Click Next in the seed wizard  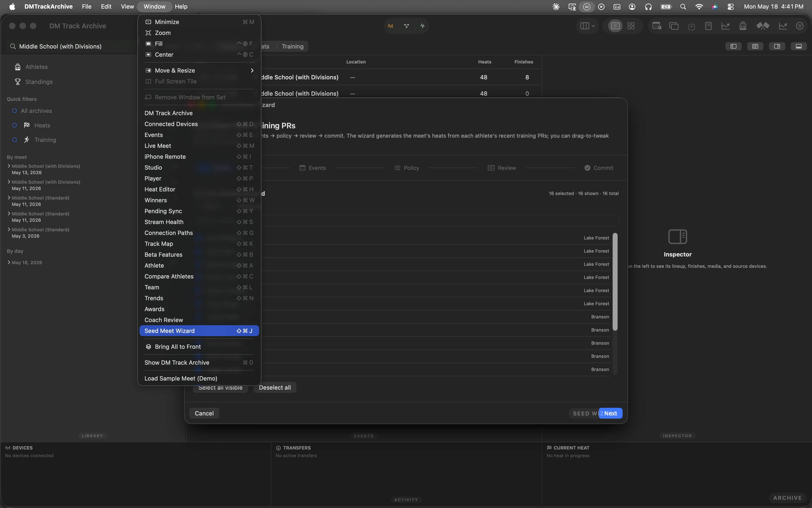pos(610,413)
